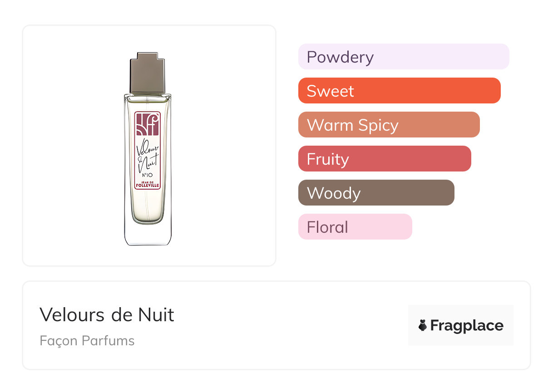Image resolution: width=553 pixels, height=392 pixels.
Task: Click the JdF monogram on bottle label
Action: point(148,124)
